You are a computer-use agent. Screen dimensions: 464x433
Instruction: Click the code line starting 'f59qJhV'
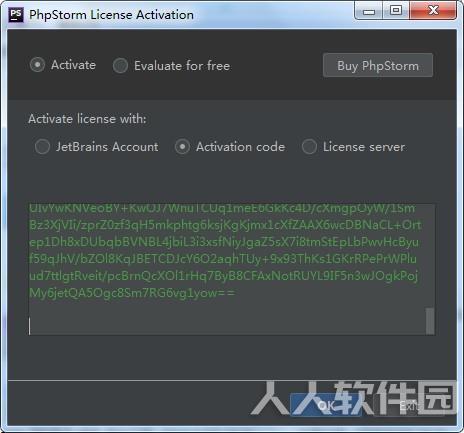pos(223,259)
